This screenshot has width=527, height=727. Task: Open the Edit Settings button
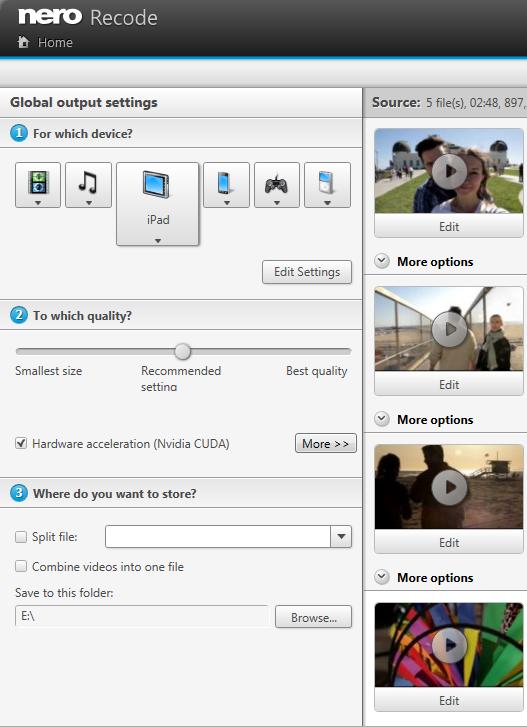pos(307,272)
